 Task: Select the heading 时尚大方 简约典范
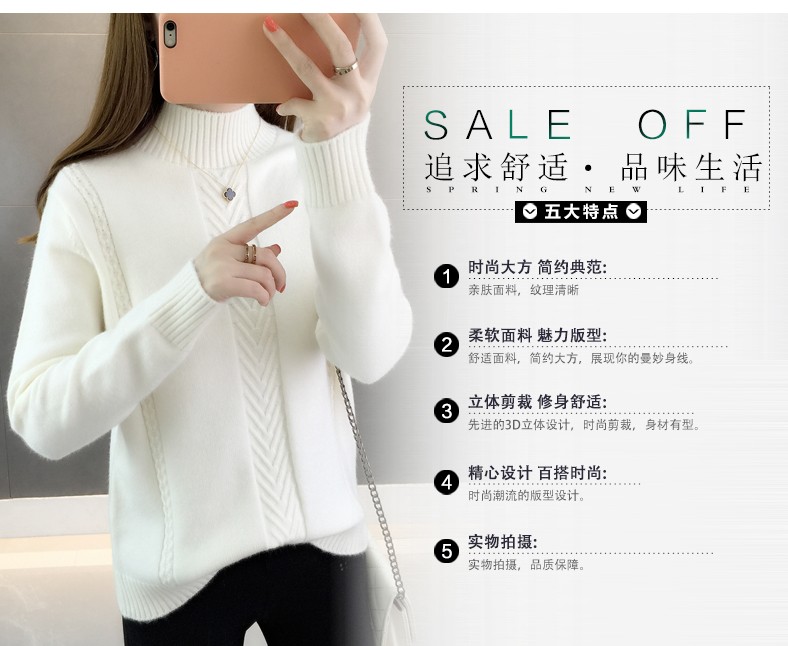(x=537, y=267)
